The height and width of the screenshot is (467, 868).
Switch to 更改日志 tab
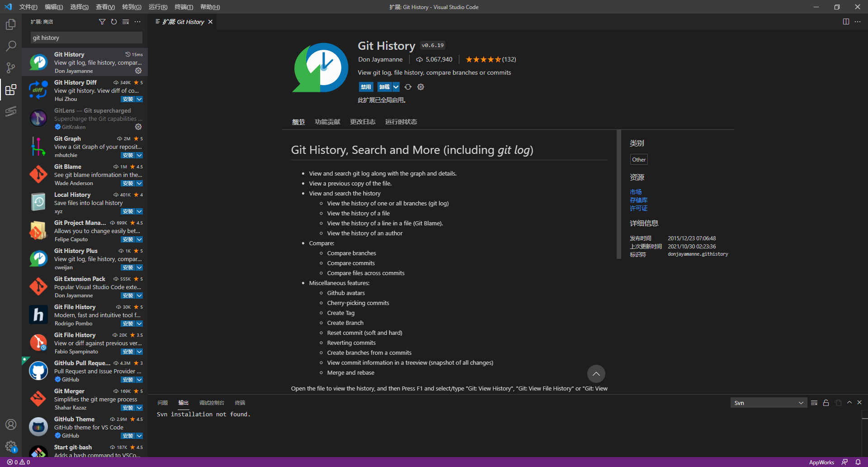(363, 122)
